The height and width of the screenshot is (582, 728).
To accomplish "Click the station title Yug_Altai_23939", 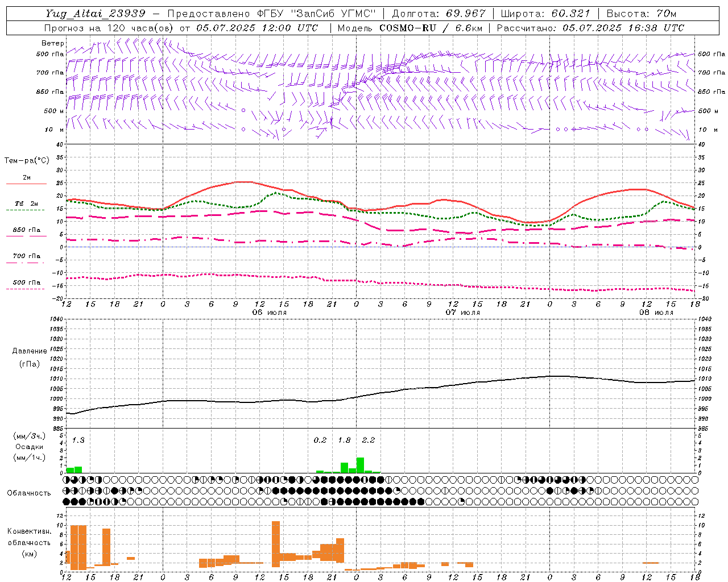I will tap(96, 14).
